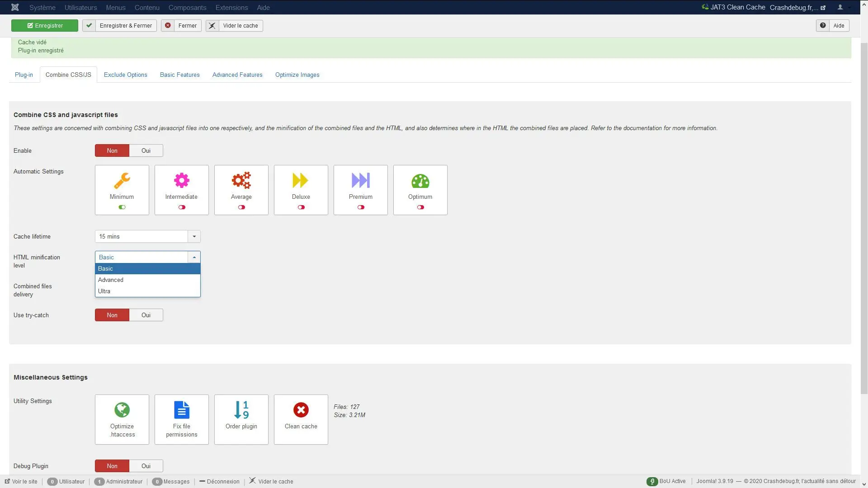
Task: Set Use try-catch to Non
Action: click(x=112, y=315)
